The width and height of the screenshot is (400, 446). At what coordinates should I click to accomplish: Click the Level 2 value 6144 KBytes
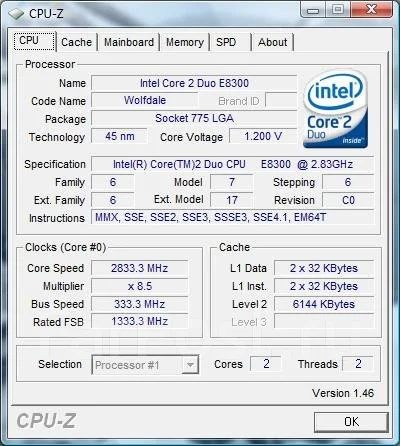pos(324,304)
